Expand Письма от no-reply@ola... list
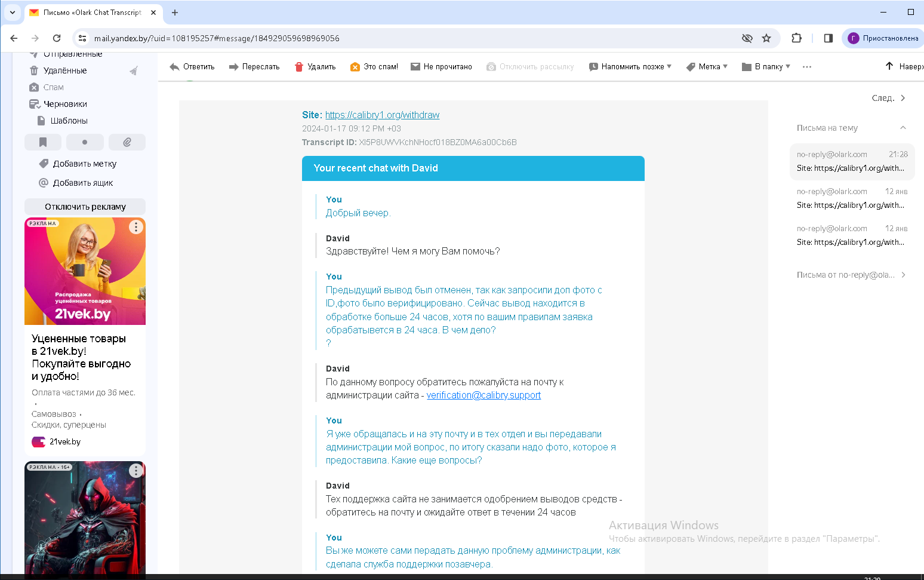The image size is (924, 580). point(851,275)
